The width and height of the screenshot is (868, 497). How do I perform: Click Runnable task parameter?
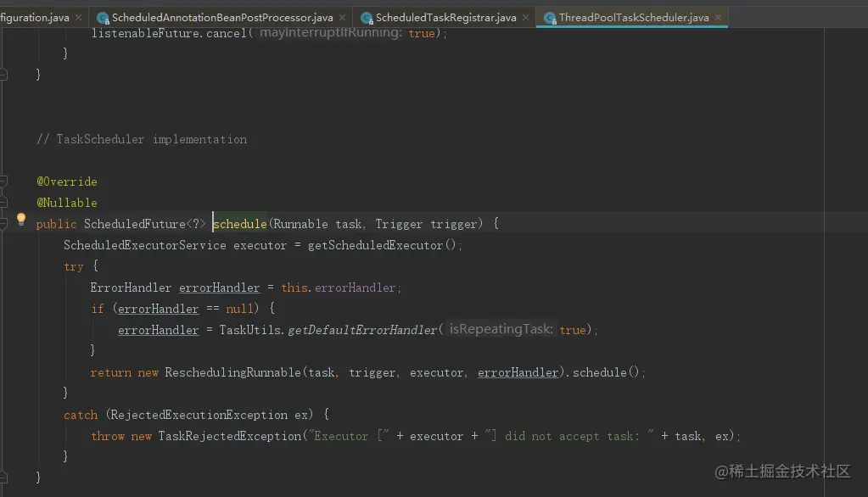tap(317, 224)
